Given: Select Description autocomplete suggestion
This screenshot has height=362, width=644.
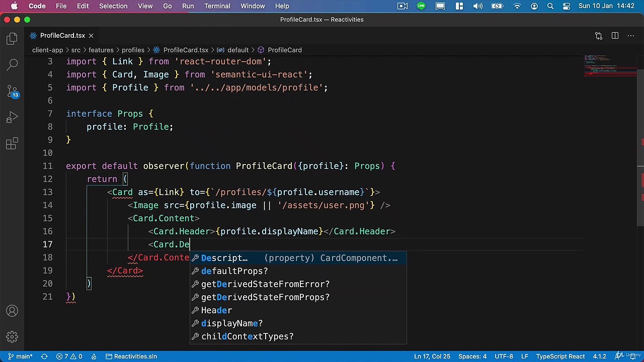Looking at the screenshot, I should (298, 258).
